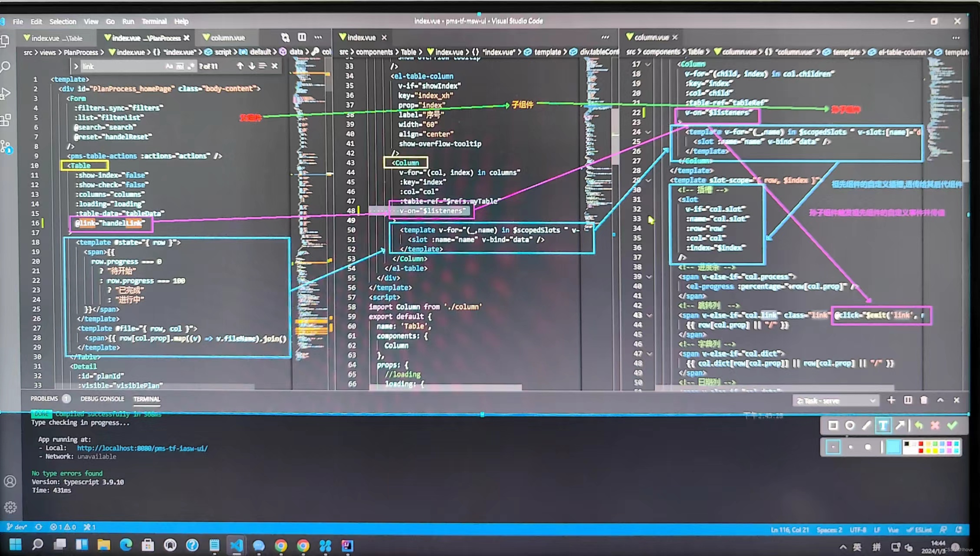The width and height of the screenshot is (980, 556).
Task: Select the text annotation tool
Action: (x=883, y=426)
